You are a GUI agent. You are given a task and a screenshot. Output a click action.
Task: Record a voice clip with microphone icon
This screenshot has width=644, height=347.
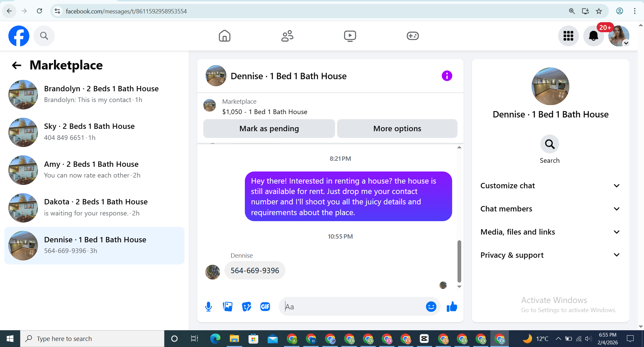pos(208,306)
